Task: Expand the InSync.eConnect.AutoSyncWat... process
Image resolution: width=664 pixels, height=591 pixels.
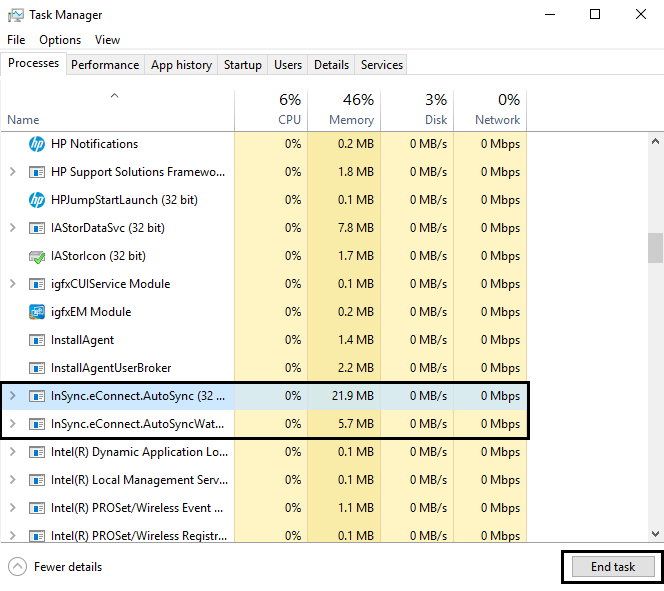Action: click(13, 424)
